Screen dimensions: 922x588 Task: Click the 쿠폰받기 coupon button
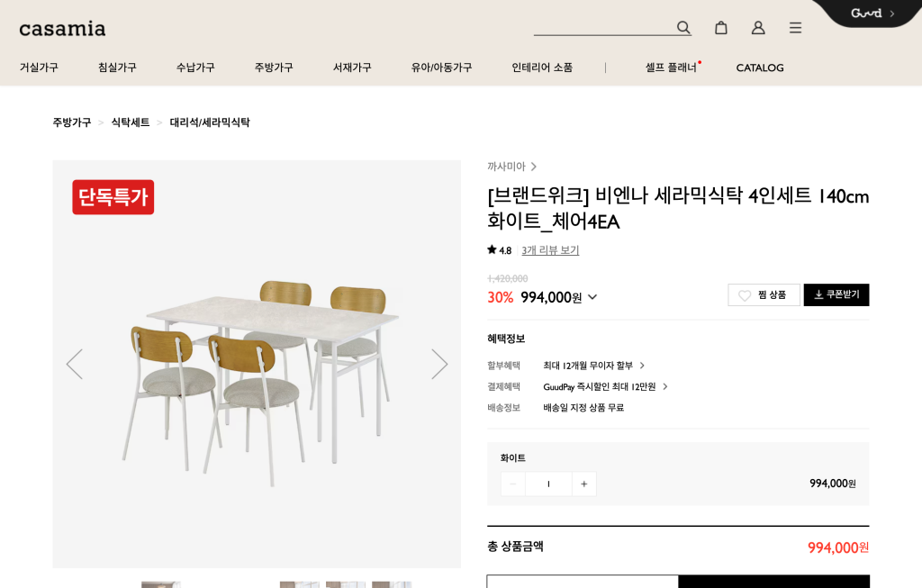click(836, 295)
